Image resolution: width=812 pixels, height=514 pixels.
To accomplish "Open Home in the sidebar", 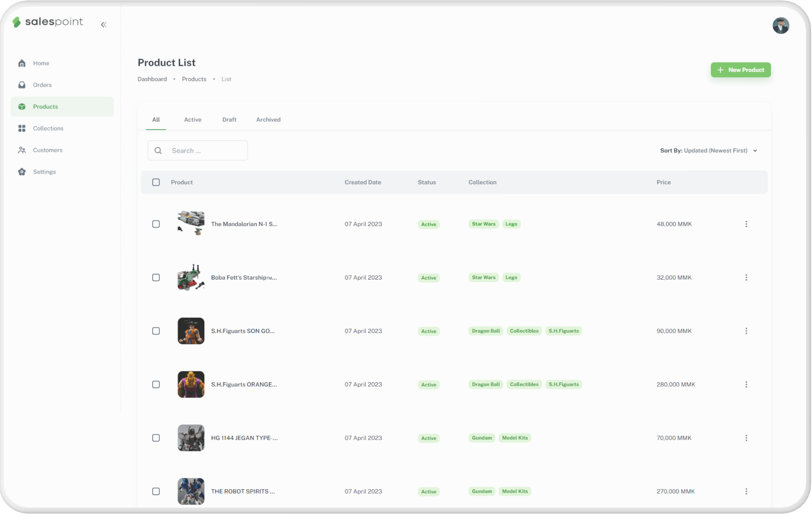I will point(62,63).
